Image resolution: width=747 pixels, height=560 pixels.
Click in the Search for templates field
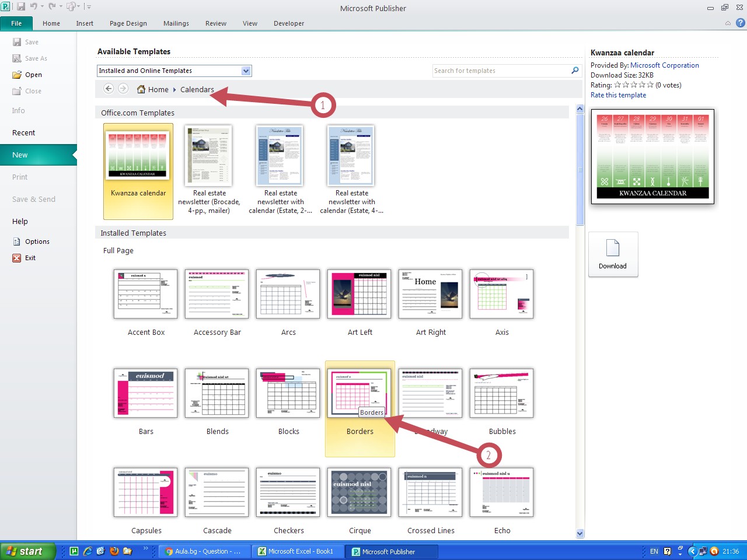click(x=501, y=71)
